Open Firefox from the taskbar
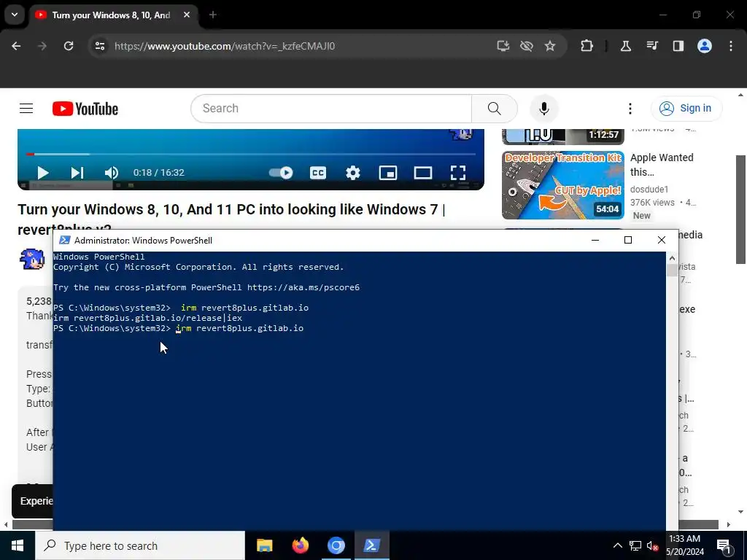Viewport: 747px width, 560px height. [300, 545]
